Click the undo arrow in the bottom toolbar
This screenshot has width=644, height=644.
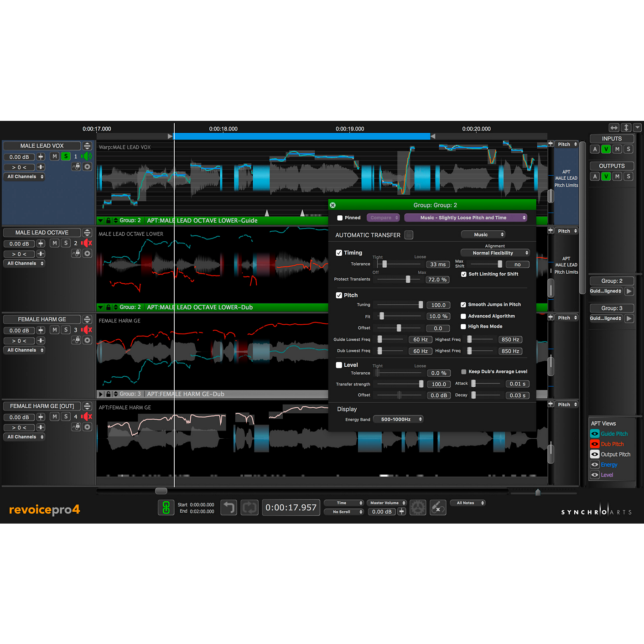click(229, 507)
